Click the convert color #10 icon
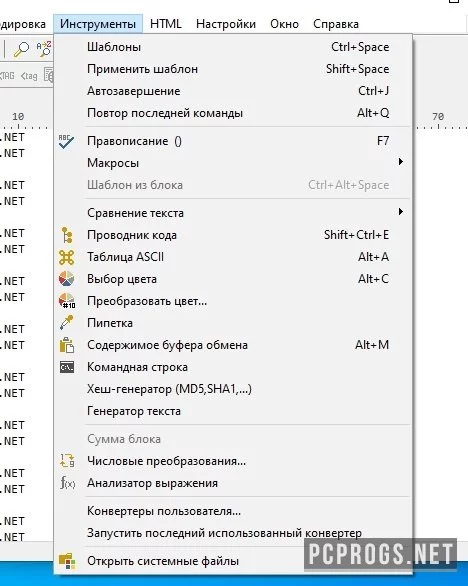 coord(67,301)
